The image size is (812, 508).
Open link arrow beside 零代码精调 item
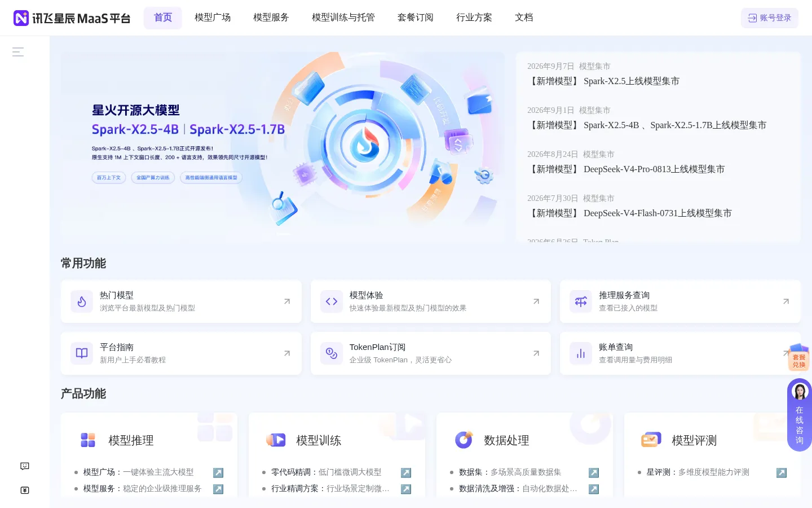(x=406, y=472)
